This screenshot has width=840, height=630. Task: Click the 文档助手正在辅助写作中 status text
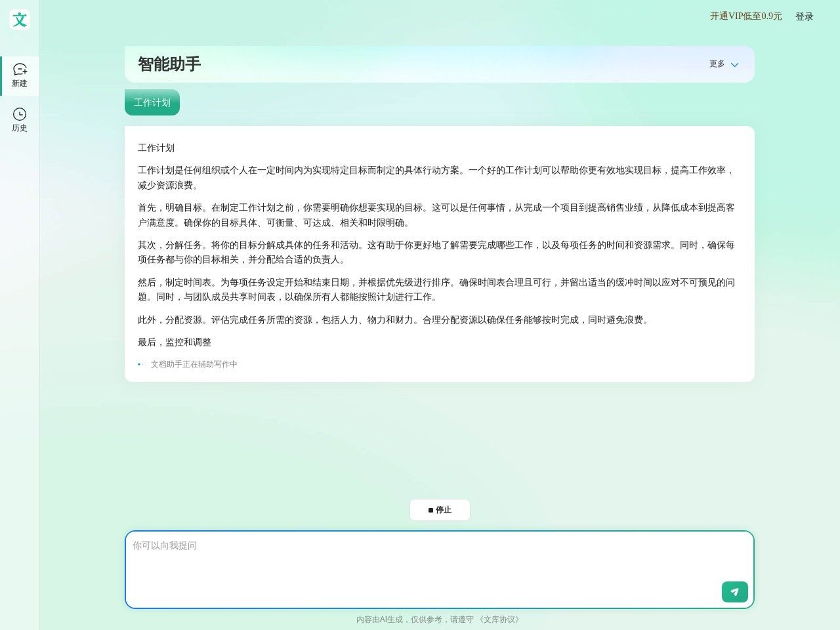[x=194, y=364]
